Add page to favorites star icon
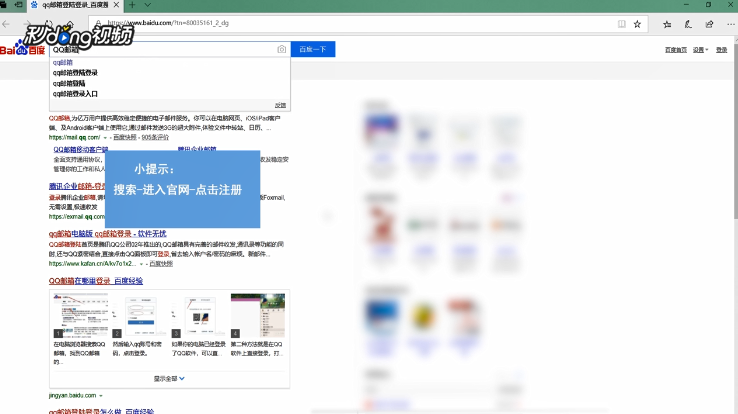Viewport: 738px width, 414px height. tap(637, 24)
